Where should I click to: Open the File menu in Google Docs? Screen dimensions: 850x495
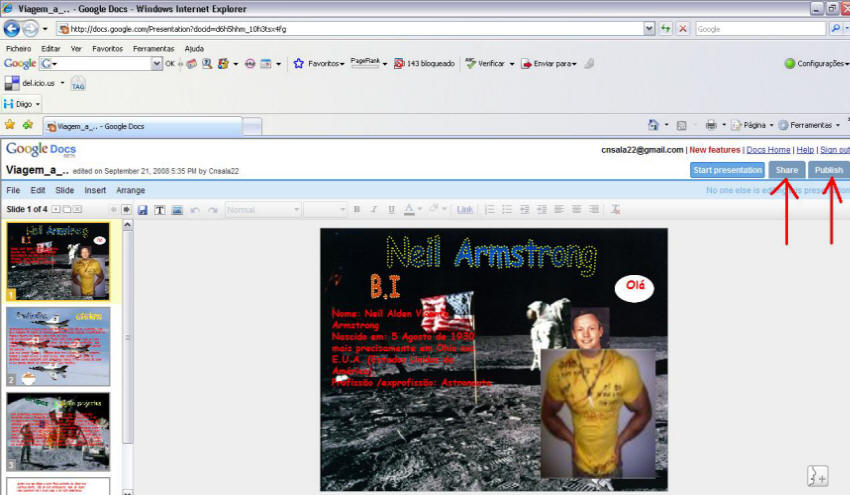pos(13,190)
